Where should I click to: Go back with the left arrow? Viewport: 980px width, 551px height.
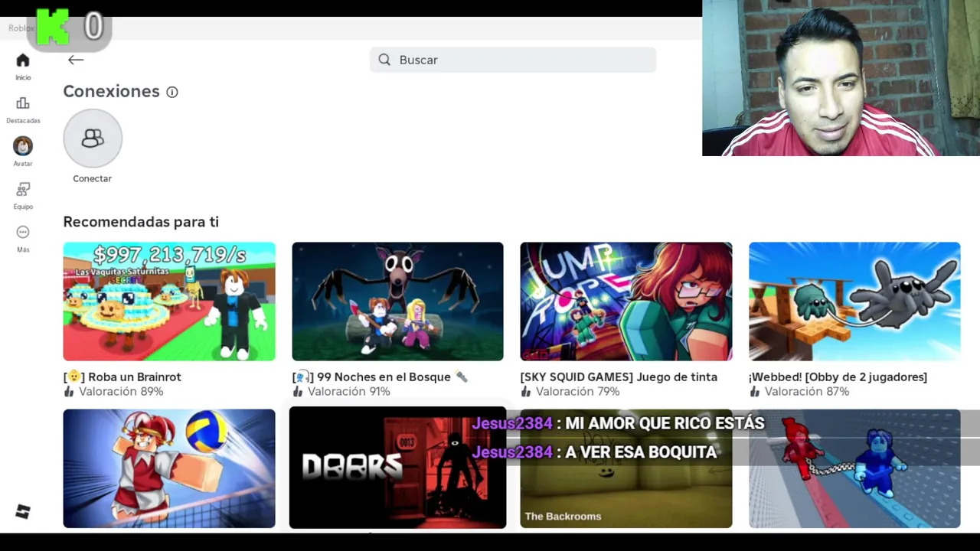tap(75, 60)
